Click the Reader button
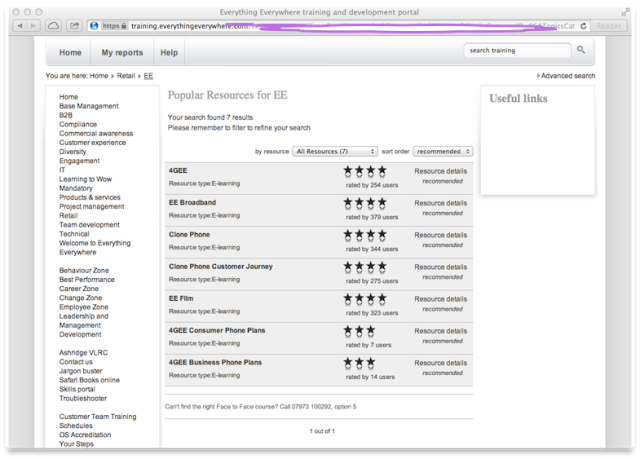 609,26
